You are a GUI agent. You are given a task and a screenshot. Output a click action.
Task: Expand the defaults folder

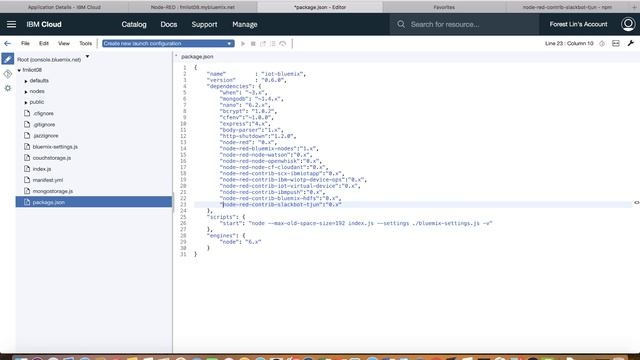click(x=26, y=81)
